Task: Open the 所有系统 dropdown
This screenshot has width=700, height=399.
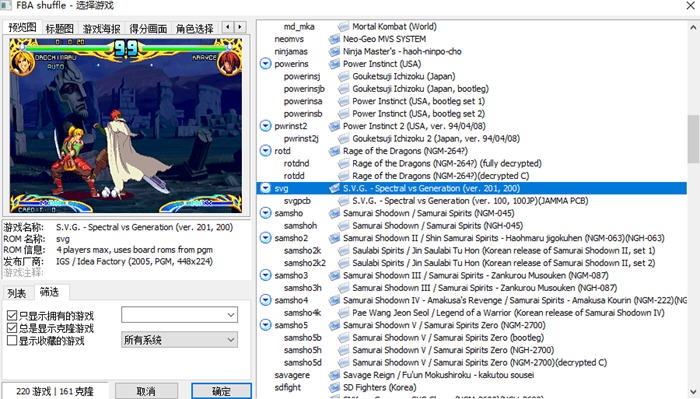Action: click(x=179, y=340)
